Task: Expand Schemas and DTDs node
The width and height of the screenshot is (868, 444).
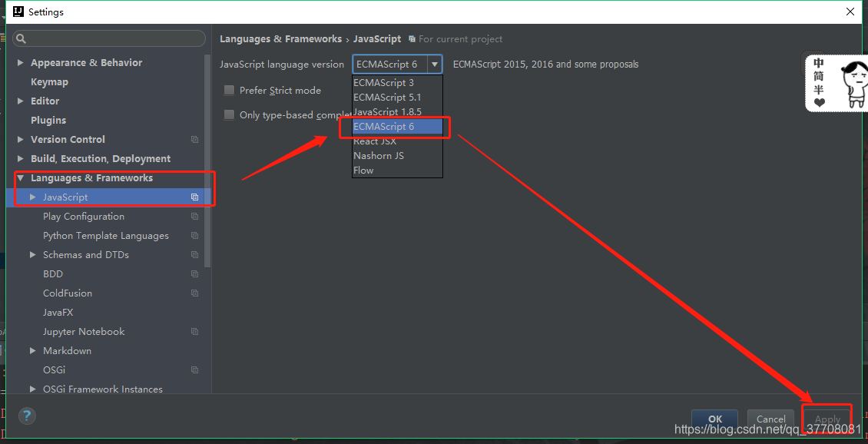Action: pos(33,255)
